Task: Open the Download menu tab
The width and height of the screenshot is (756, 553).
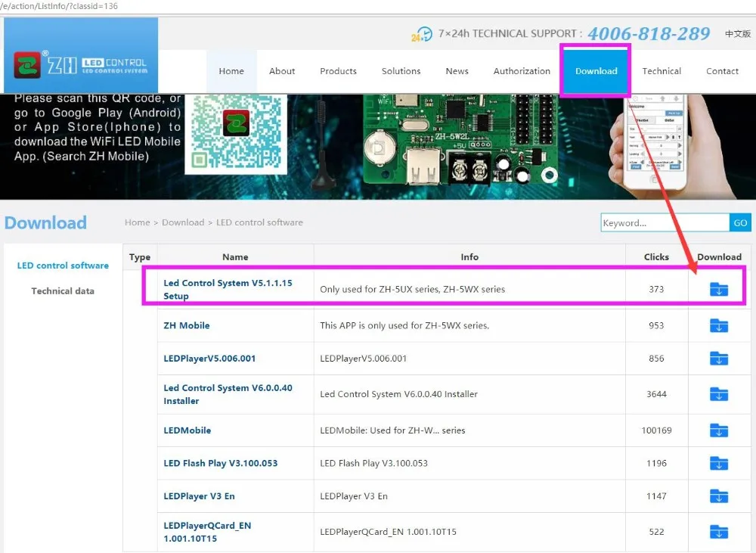Action: click(596, 71)
